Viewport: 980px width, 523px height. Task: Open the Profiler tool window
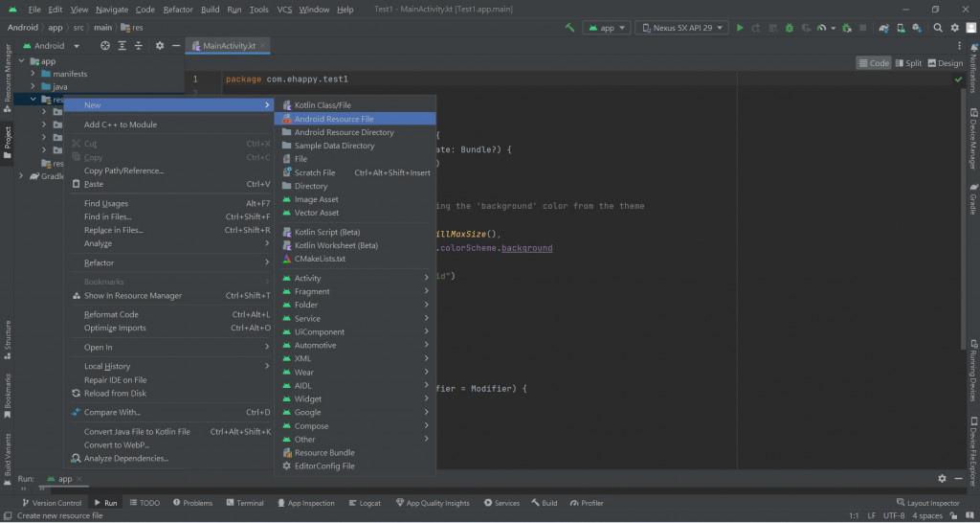587,503
